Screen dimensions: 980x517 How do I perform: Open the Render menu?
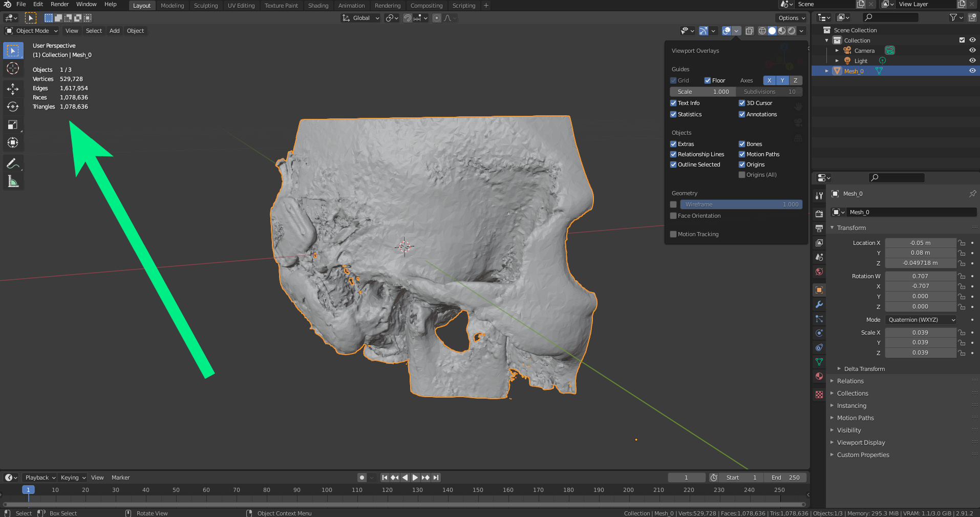point(59,4)
